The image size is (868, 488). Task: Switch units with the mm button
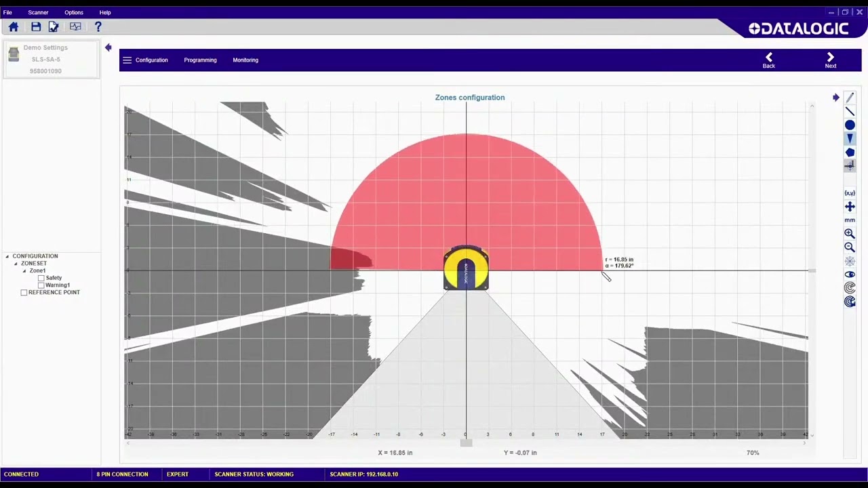tap(850, 220)
